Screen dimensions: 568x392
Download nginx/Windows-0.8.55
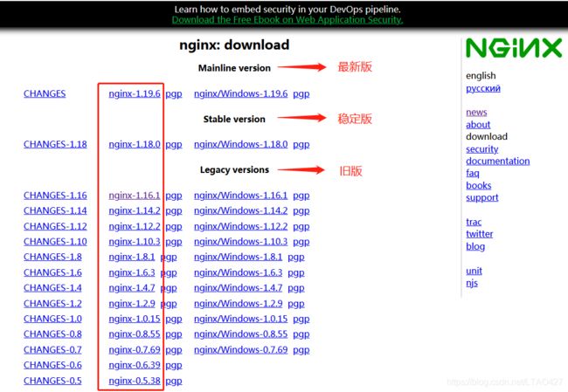click(x=241, y=334)
